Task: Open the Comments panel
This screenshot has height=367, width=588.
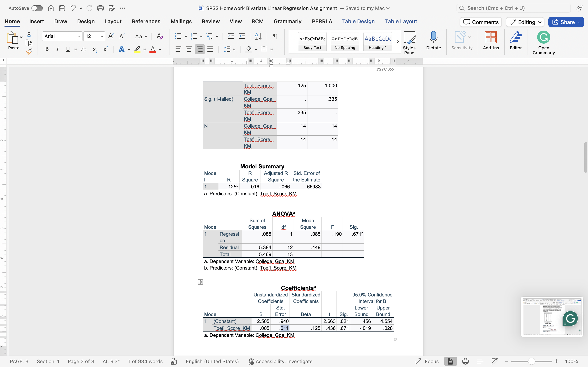Action: (480, 22)
